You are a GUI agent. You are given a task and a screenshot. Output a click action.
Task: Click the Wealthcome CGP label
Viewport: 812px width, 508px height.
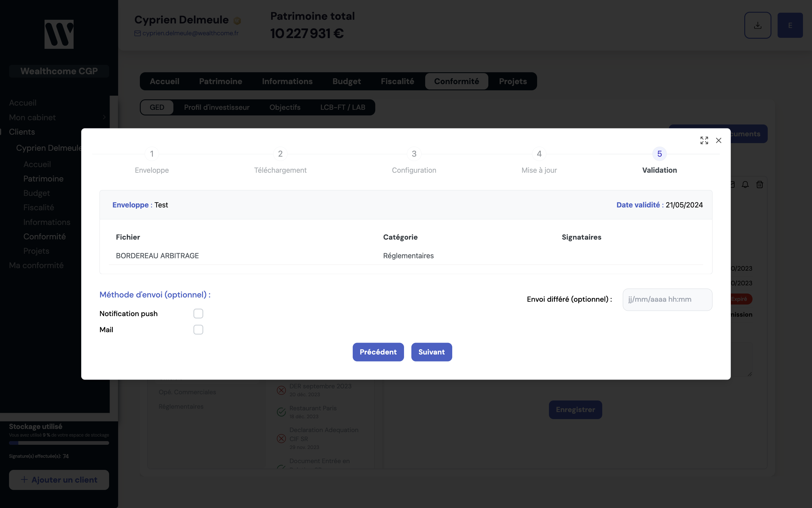(59, 71)
